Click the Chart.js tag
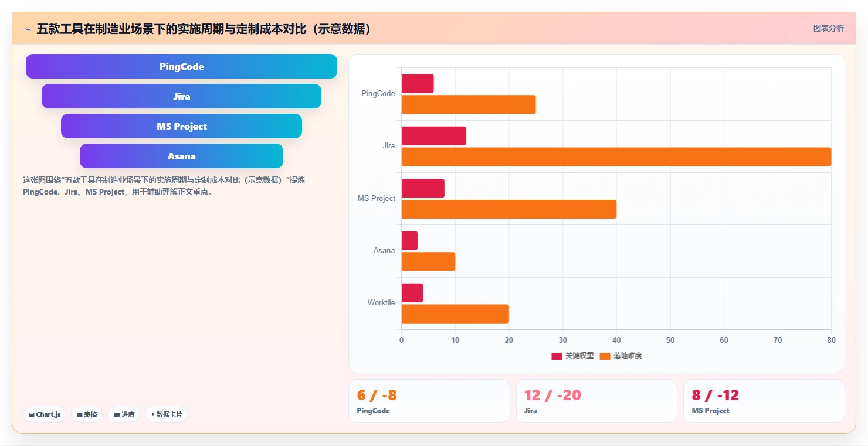Image resolution: width=868 pixels, height=446 pixels. point(45,414)
